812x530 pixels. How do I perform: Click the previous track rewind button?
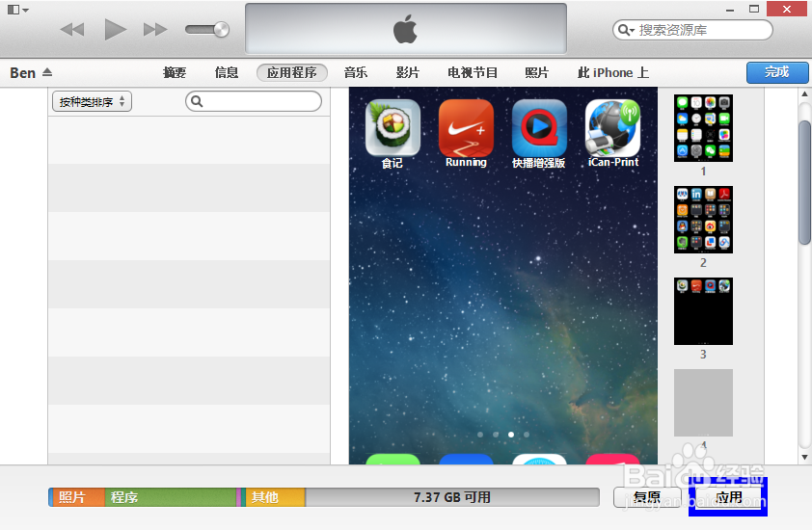coord(72,30)
